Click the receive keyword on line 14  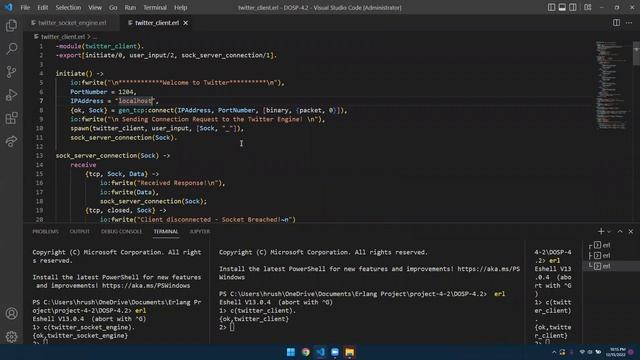(x=83, y=165)
